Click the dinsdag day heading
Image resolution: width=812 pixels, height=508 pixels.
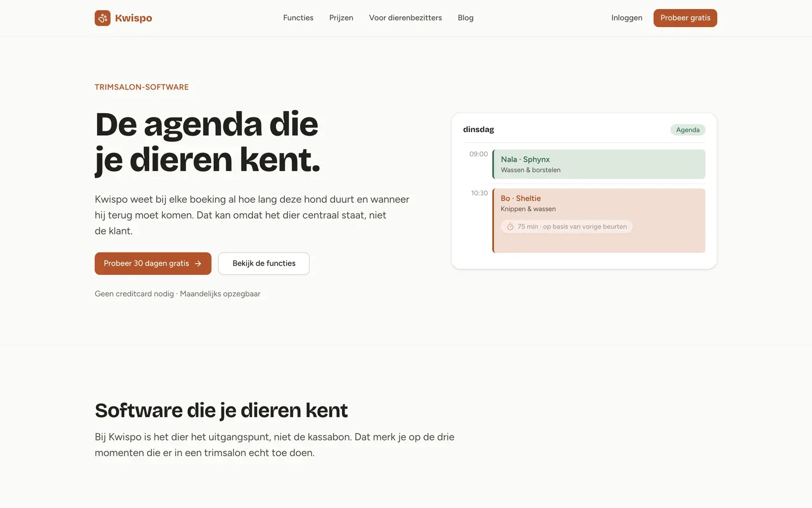pos(479,130)
